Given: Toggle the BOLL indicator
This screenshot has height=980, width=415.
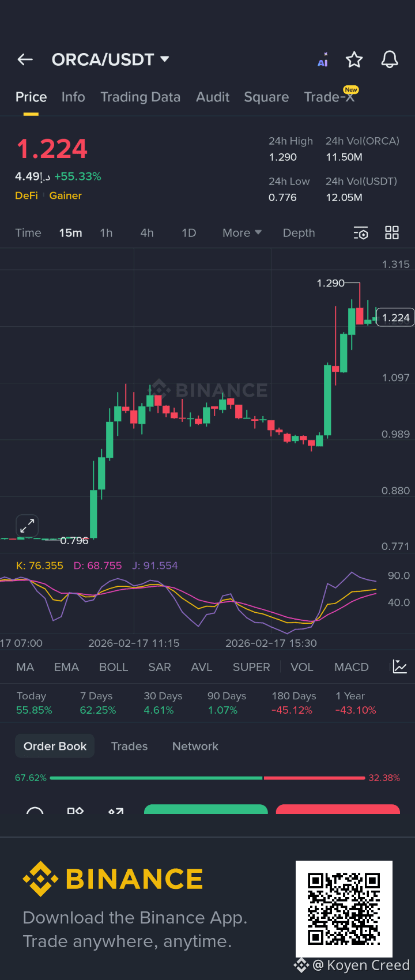Looking at the screenshot, I should click(114, 667).
